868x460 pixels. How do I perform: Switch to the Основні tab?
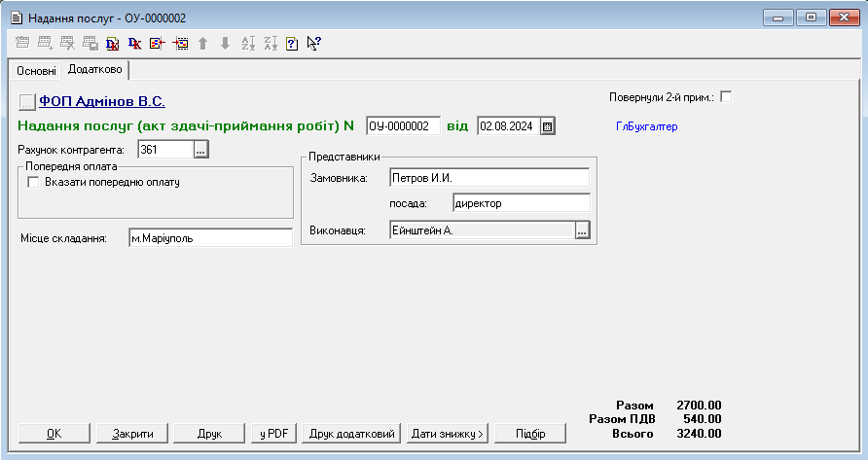click(x=36, y=71)
